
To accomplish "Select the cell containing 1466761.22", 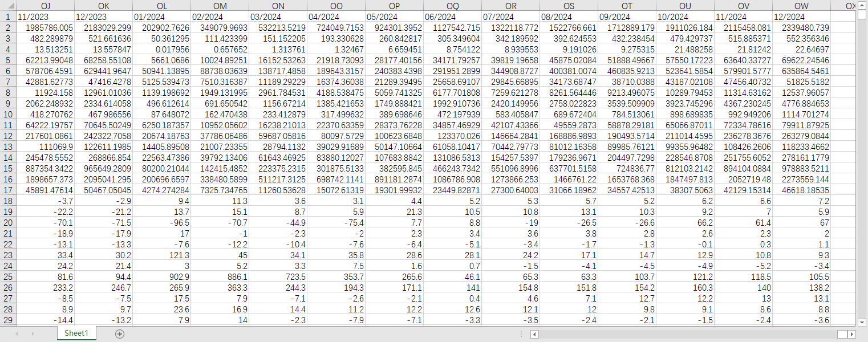I will (569, 179).
